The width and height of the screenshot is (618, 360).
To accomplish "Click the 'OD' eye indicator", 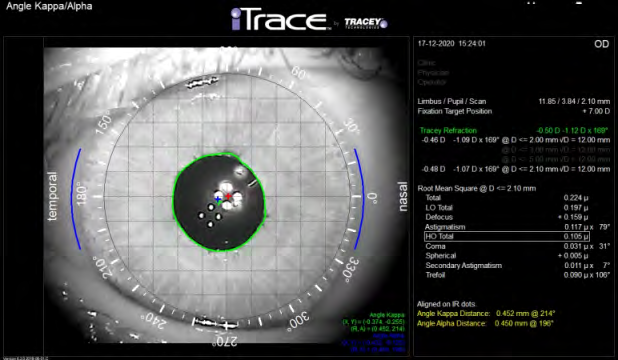I will [601, 44].
